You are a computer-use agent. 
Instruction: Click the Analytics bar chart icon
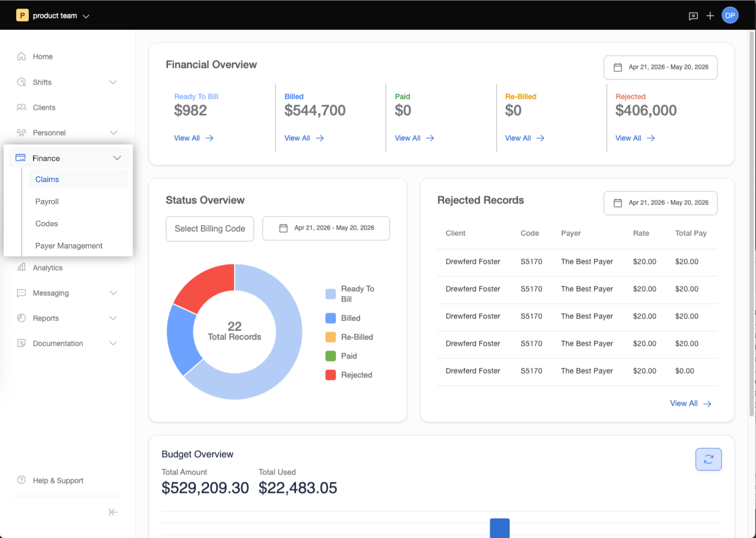[x=22, y=267]
